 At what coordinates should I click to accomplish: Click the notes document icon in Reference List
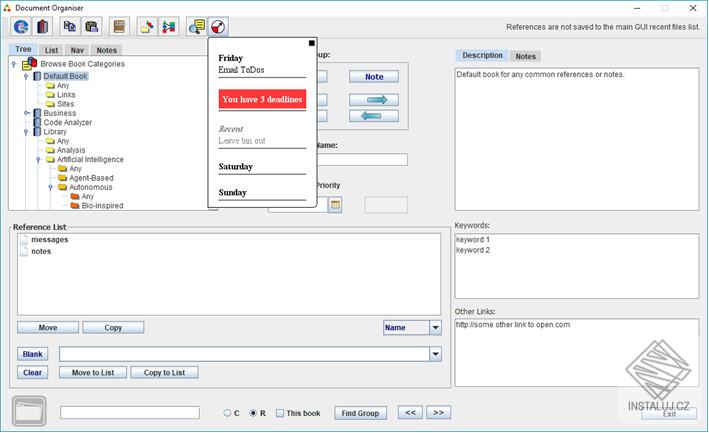pyautogui.click(x=24, y=251)
